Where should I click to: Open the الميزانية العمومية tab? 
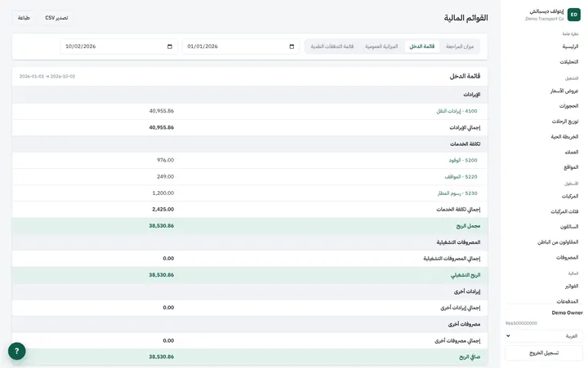pos(381,47)
